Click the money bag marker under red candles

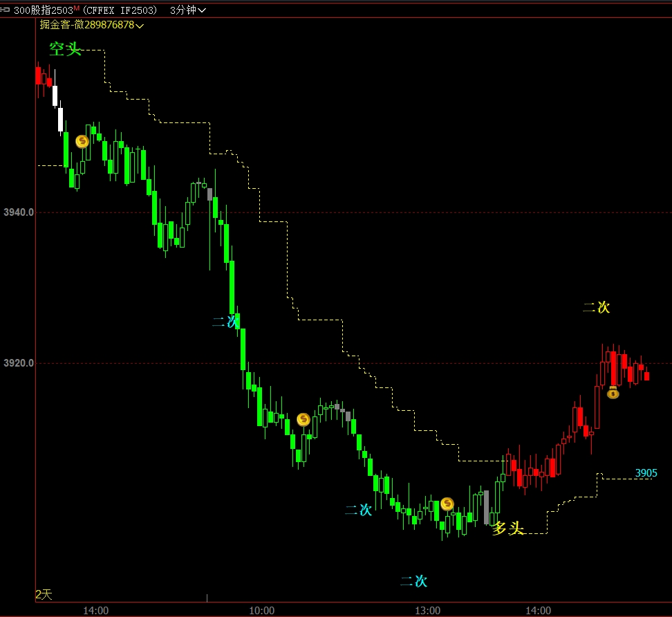point(613,393)
